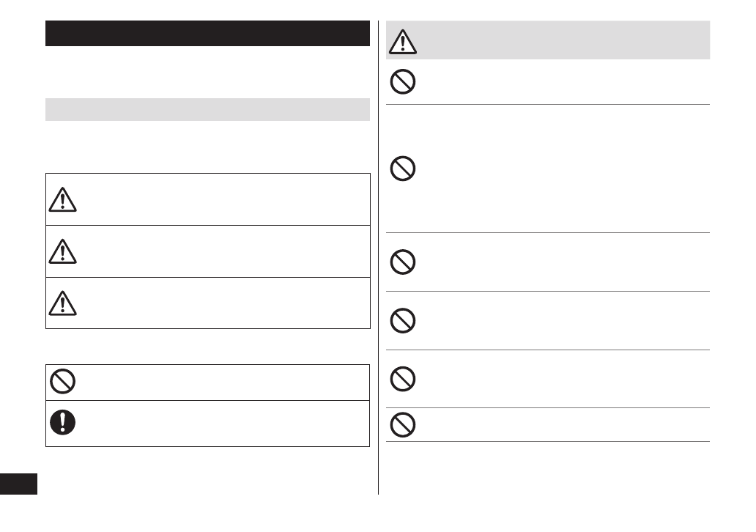Click the bottom warning triangle in the left table

click(x=63, y=303)
